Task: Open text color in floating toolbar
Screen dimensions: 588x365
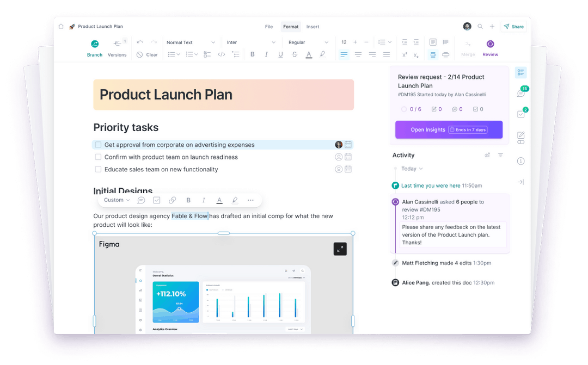Action: [x=219, y=201]
